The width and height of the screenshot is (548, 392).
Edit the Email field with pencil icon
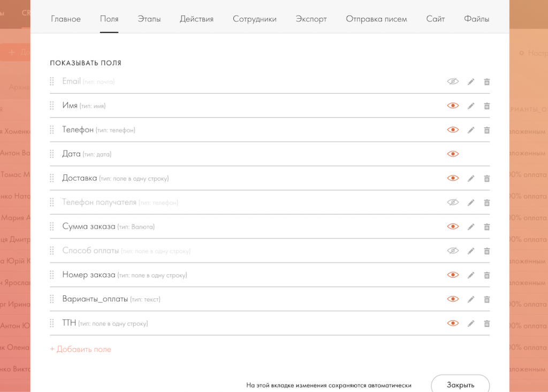pos(471,82)
